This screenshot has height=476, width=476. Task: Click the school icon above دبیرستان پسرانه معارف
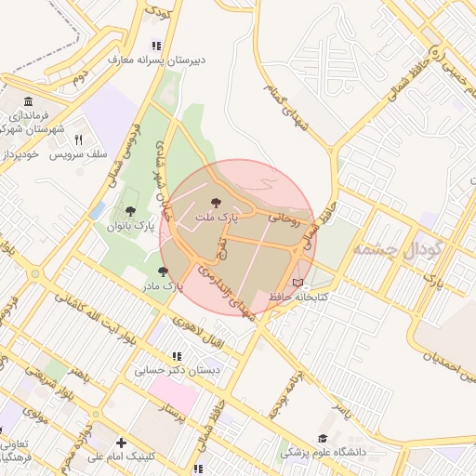[x=156, y=46]
